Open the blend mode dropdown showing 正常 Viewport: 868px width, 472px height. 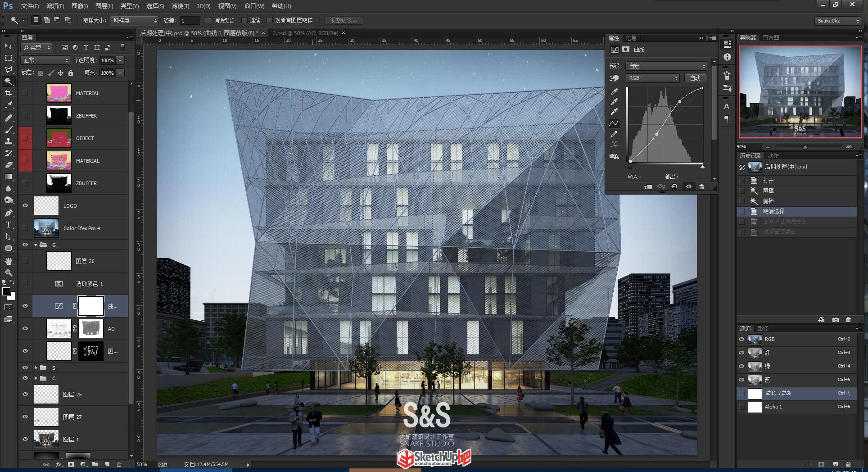pyautogui.click(x=45, y=60)
